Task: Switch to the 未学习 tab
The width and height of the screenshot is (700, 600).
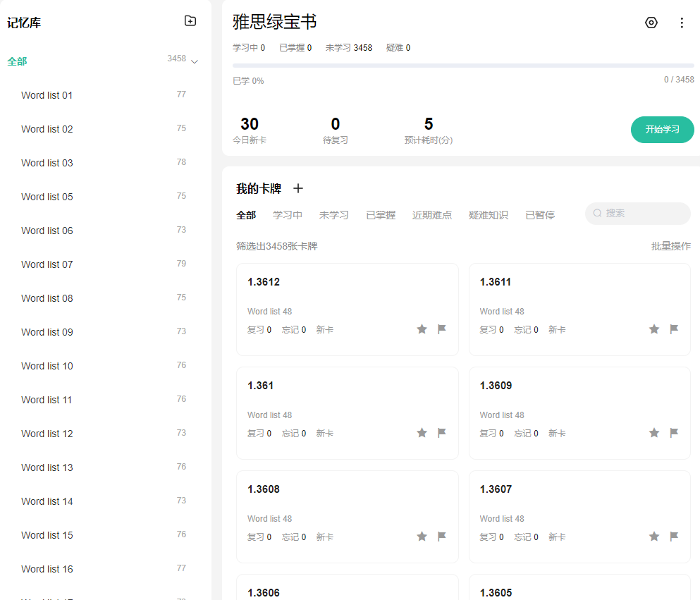Action: (x=334, y=215)
